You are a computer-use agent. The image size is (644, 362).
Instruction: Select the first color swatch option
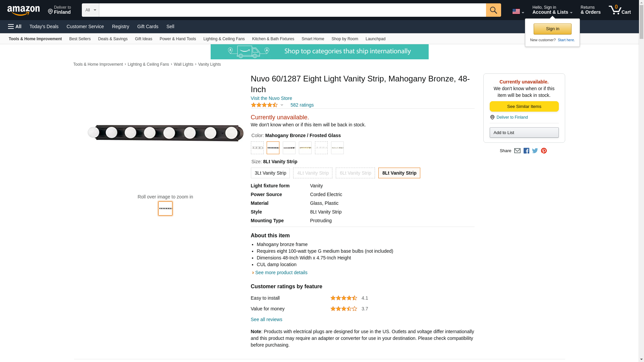click(x=257, y=148)
